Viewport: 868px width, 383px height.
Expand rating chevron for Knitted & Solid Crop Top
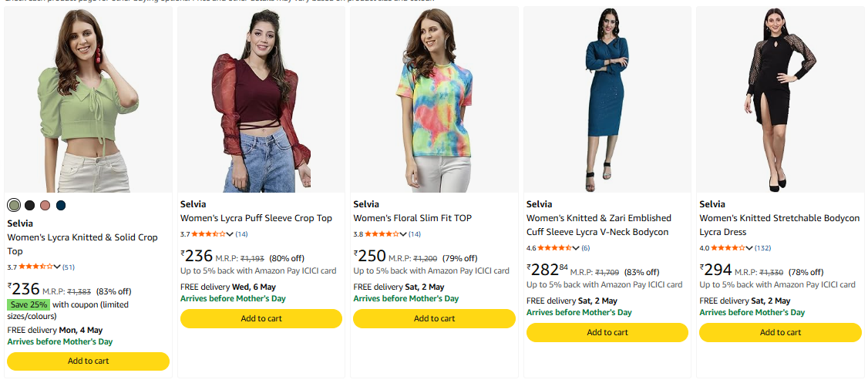(x=57, y=267)
